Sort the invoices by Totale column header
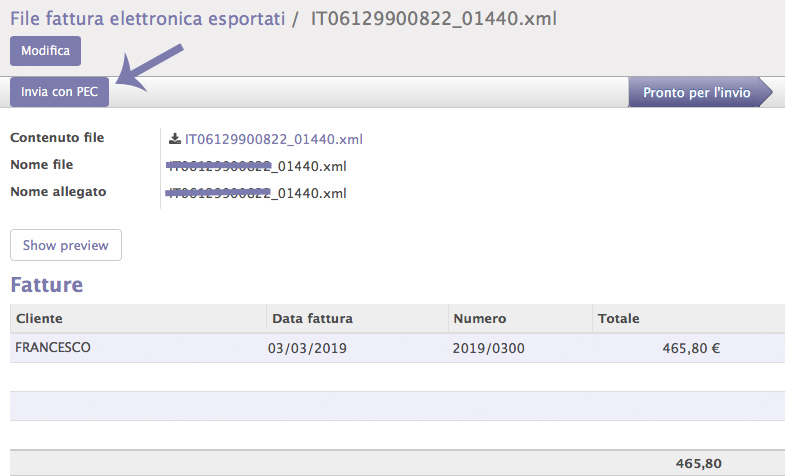This screenshot has height=476, width=785. tap(618, 319)
